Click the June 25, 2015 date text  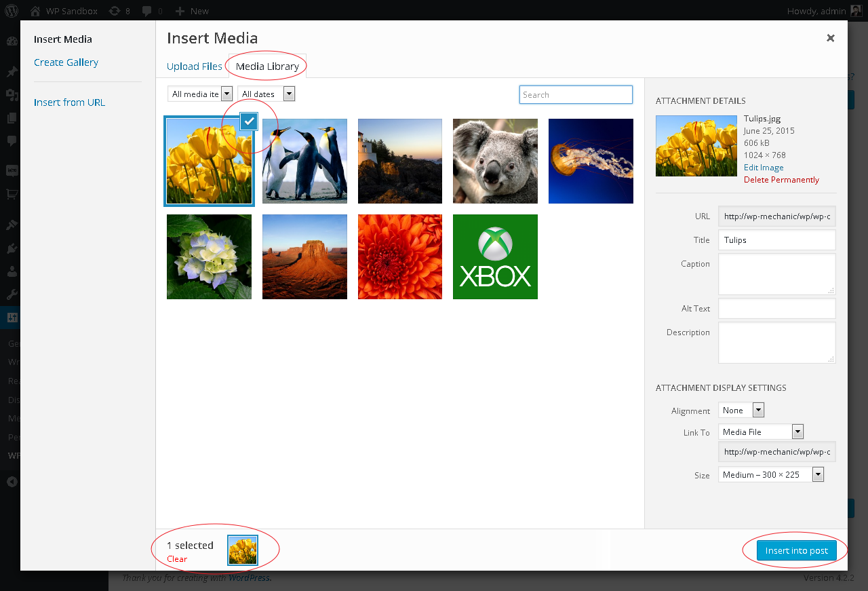(769, 131)
